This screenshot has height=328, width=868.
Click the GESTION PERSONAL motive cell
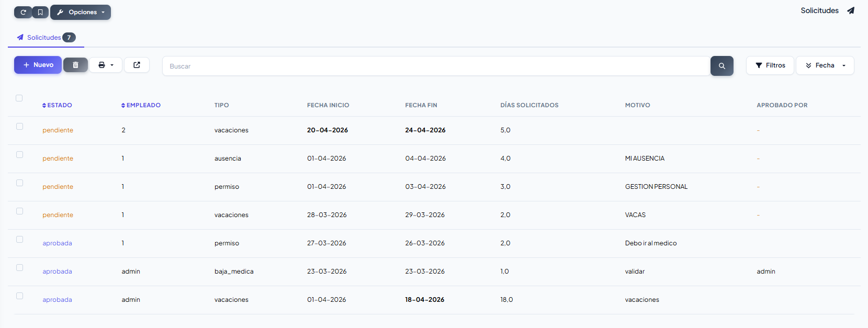[656, 187]
